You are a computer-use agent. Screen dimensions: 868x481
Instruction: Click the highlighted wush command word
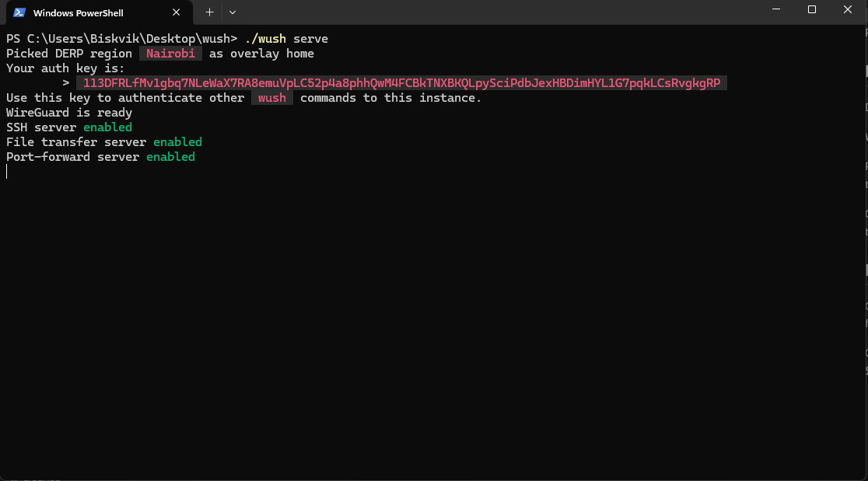click(271, 98)
